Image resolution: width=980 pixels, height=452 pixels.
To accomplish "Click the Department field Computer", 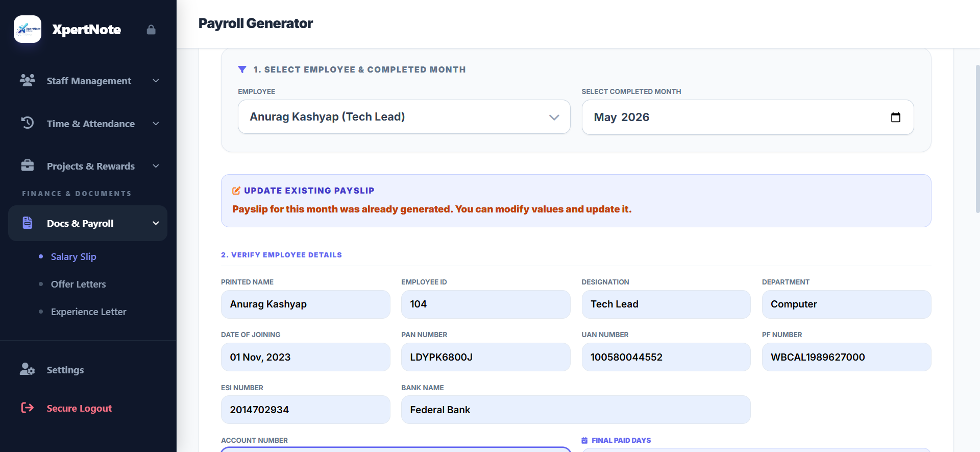I will click(846, 304).
